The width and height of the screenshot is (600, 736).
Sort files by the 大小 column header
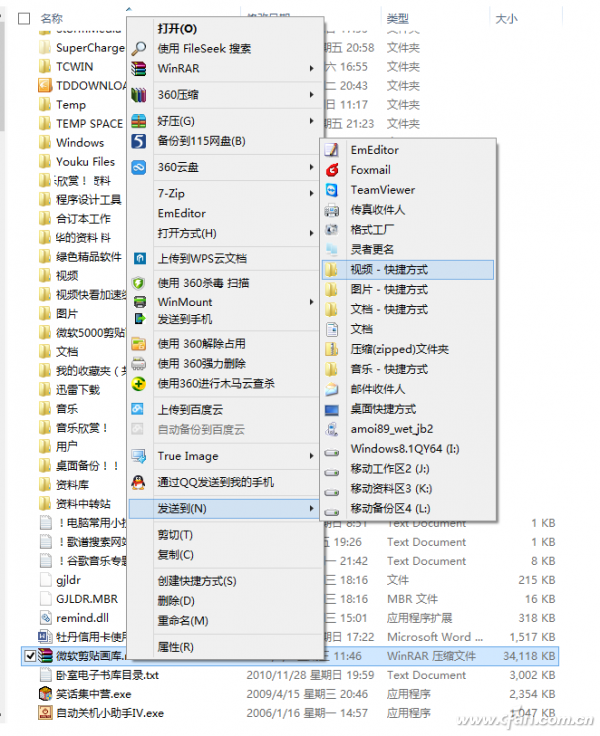click(x=506, y=19)
